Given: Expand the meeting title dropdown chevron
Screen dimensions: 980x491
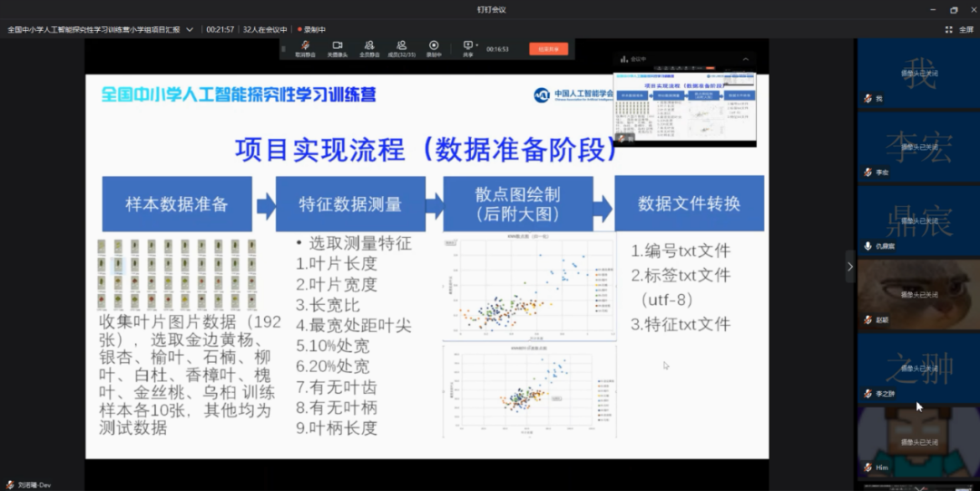Looking at the screenshot, I should click(x=190, y=29).
